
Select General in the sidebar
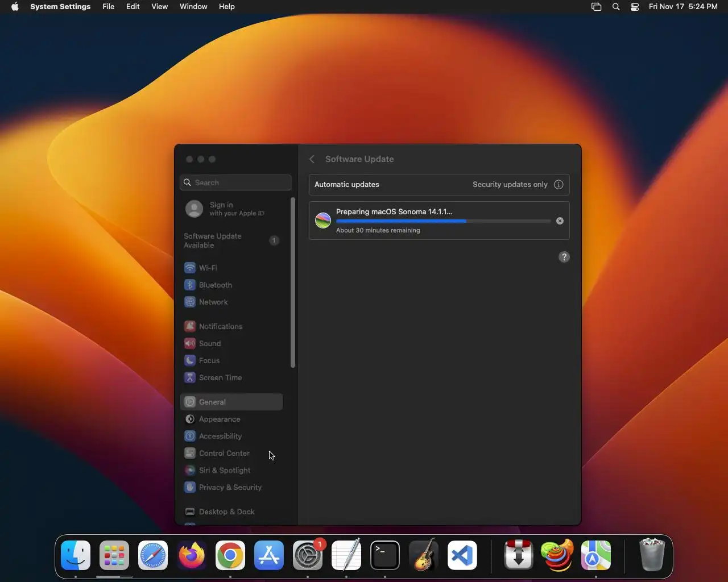coord(231,402)
